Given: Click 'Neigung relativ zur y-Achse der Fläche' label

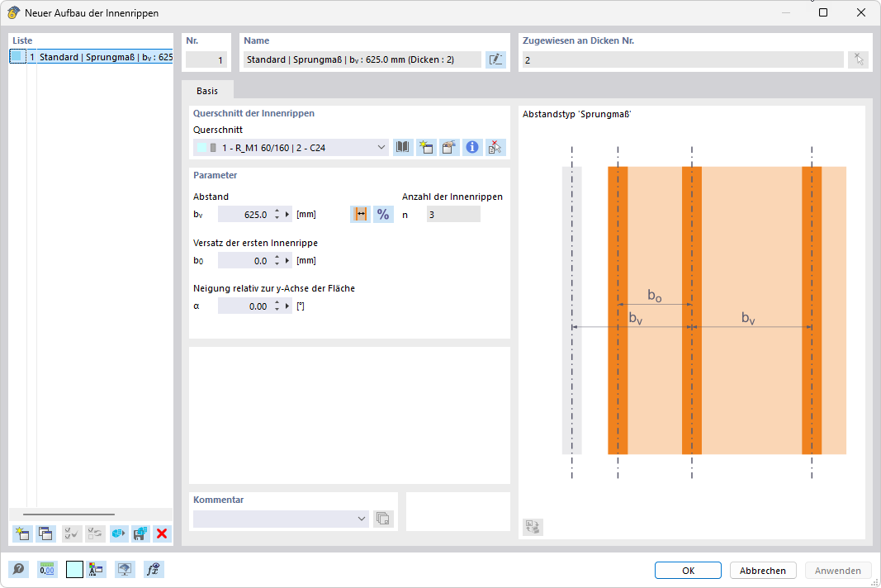Looking at the screenshot, I should pos(274,288).
